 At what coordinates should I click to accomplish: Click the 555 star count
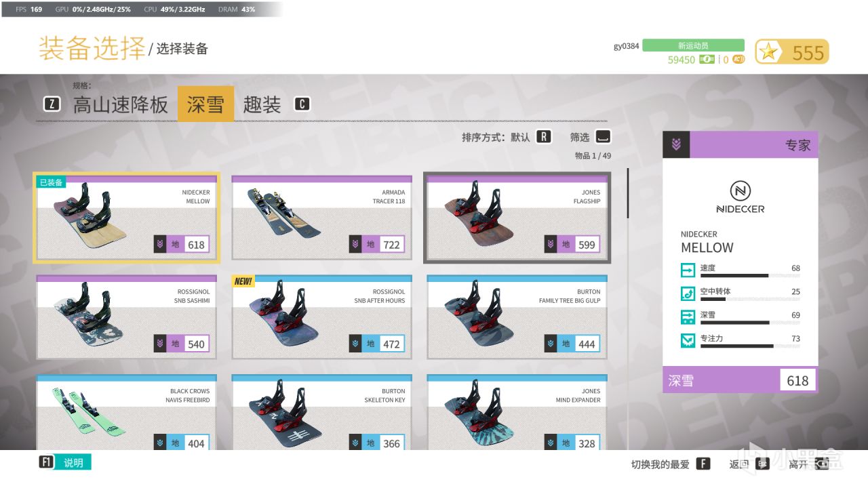808,53
